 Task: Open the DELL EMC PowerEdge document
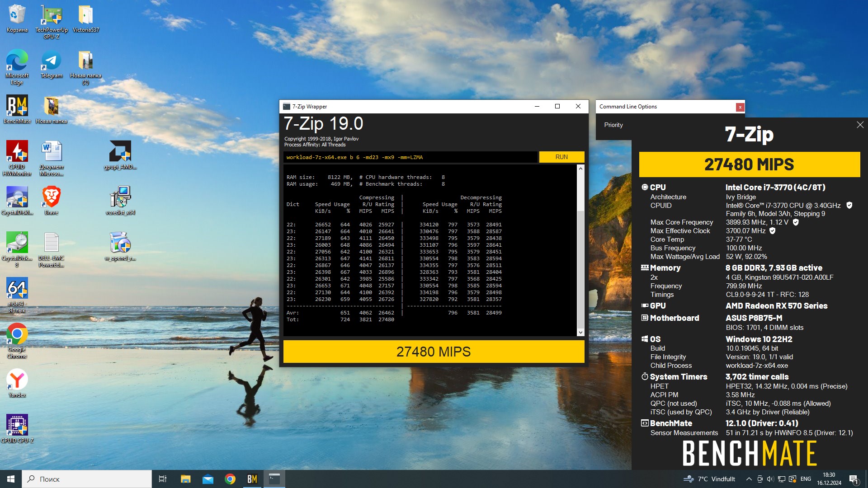pyautogui.click(x=51, y=249)
